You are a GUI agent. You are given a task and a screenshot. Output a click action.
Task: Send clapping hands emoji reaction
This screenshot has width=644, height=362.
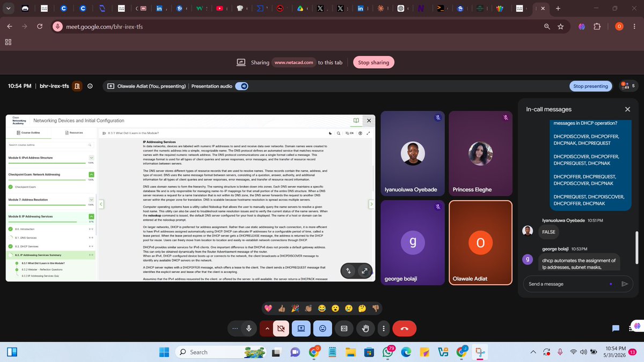(x=308, y=308)
